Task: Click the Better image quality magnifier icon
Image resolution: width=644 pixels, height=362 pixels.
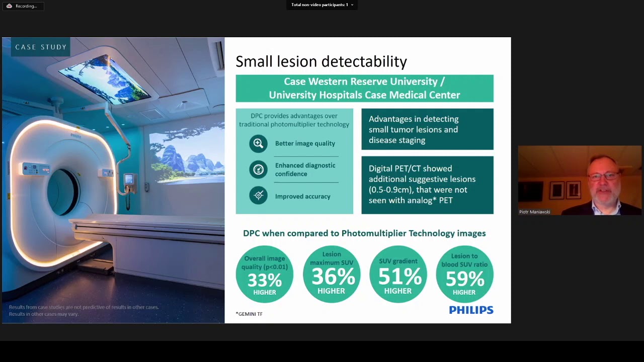Action: 259,144
